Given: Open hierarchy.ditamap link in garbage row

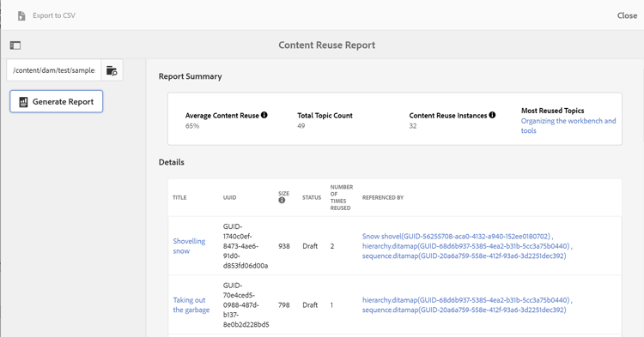Looking at the screenshot, I should (x=465, y=300).
